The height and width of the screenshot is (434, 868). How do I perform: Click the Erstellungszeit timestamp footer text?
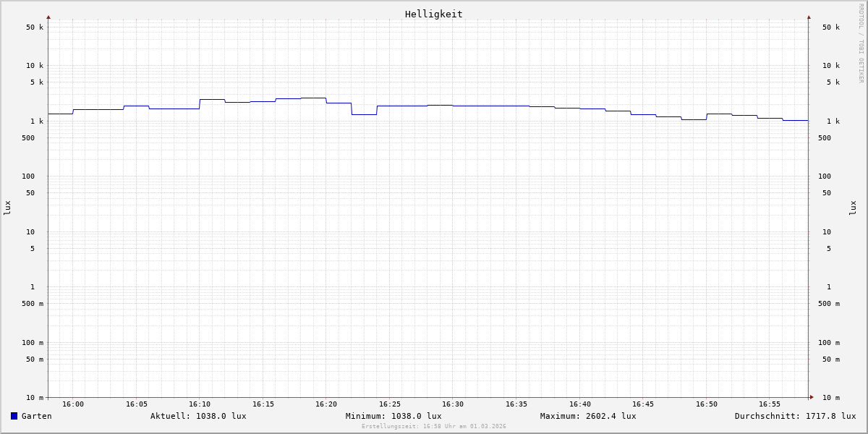click(434, 426)
